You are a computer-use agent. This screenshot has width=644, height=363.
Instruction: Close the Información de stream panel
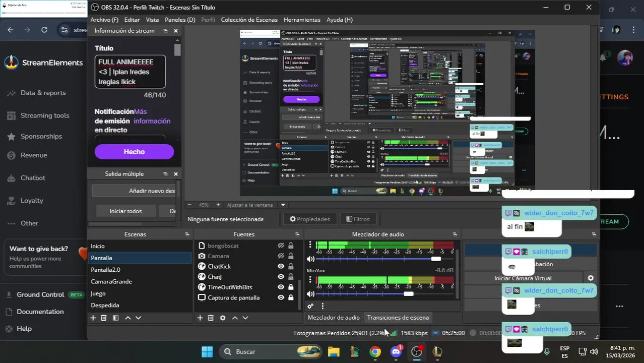(176, 31)
